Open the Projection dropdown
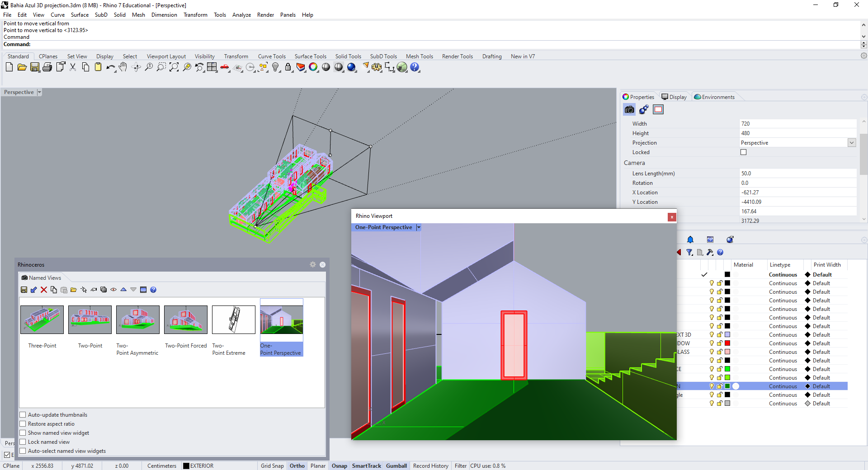 tap(852, 143)
